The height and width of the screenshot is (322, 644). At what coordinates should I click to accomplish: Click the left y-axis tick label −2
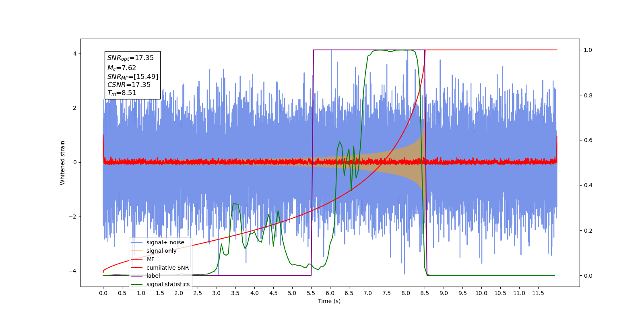pos(73,217)
